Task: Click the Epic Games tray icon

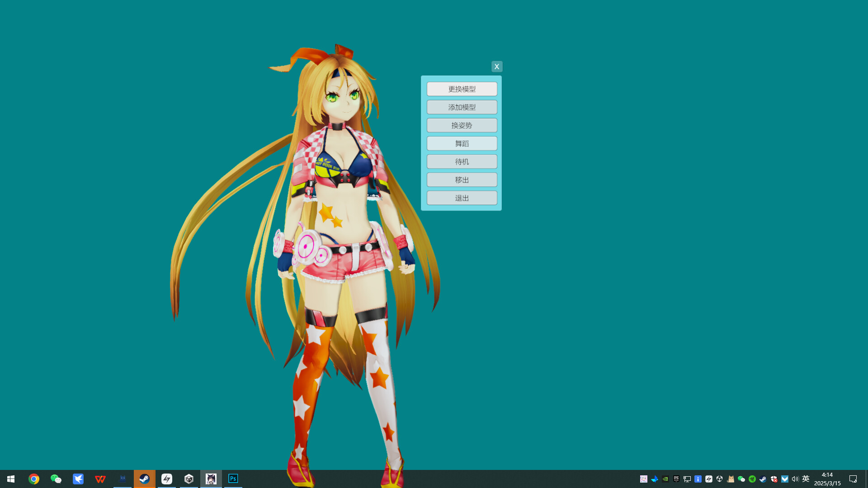Action: coord(676,479)
